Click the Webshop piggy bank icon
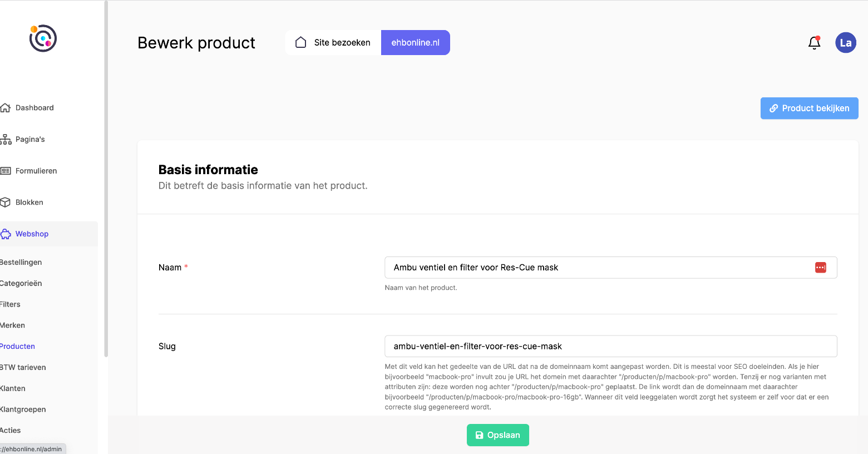 point(6,234)
